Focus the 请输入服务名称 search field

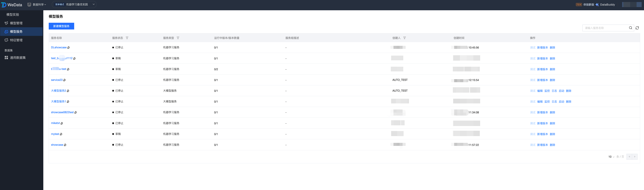(x=605, y=28)
